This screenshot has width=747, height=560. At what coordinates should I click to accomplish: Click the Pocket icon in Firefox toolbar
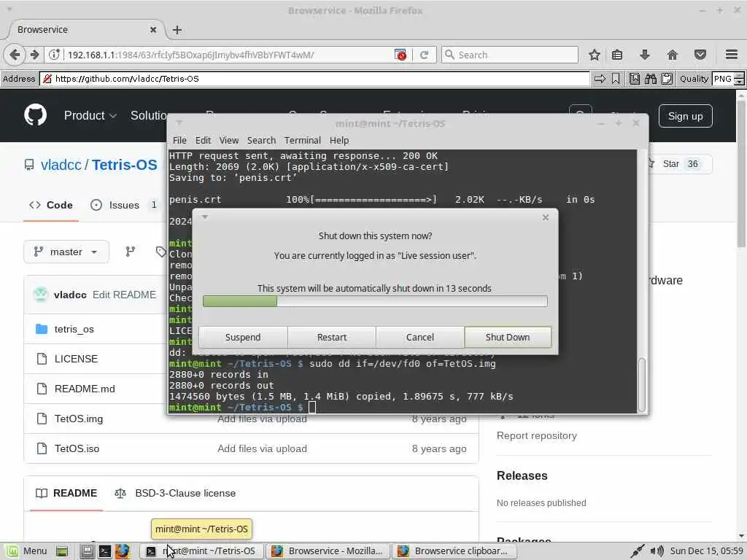(700, 55)
